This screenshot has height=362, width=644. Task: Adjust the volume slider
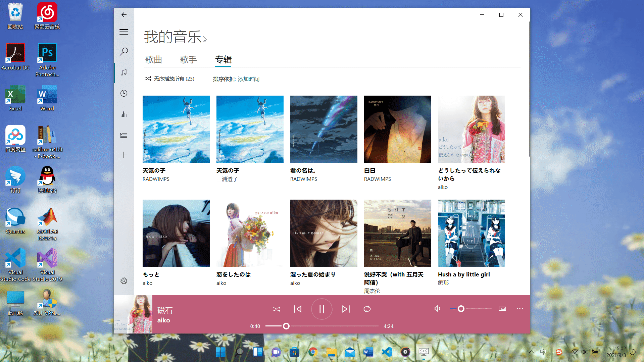(x=471, y=309)
